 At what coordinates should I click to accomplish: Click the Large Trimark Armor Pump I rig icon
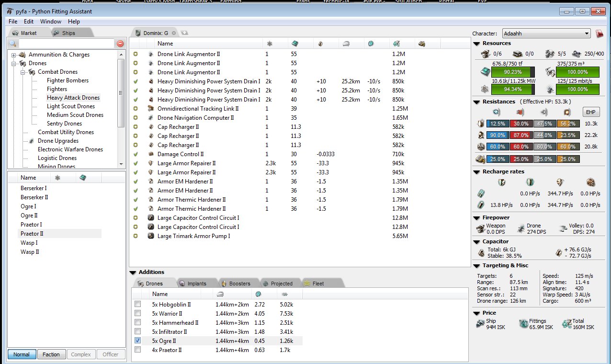click(151, 236)
